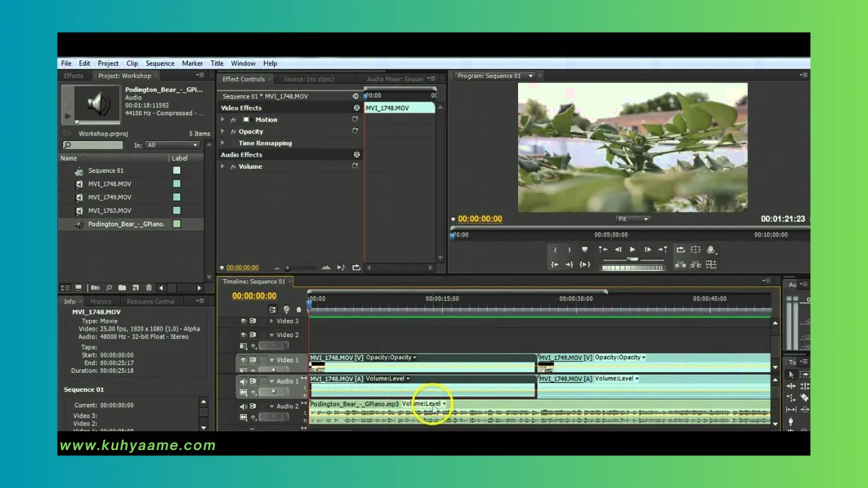The width and height of the screenshot is (868, 488).
Task: Toggle Video 2 track output eye
Action: point(243,335)
